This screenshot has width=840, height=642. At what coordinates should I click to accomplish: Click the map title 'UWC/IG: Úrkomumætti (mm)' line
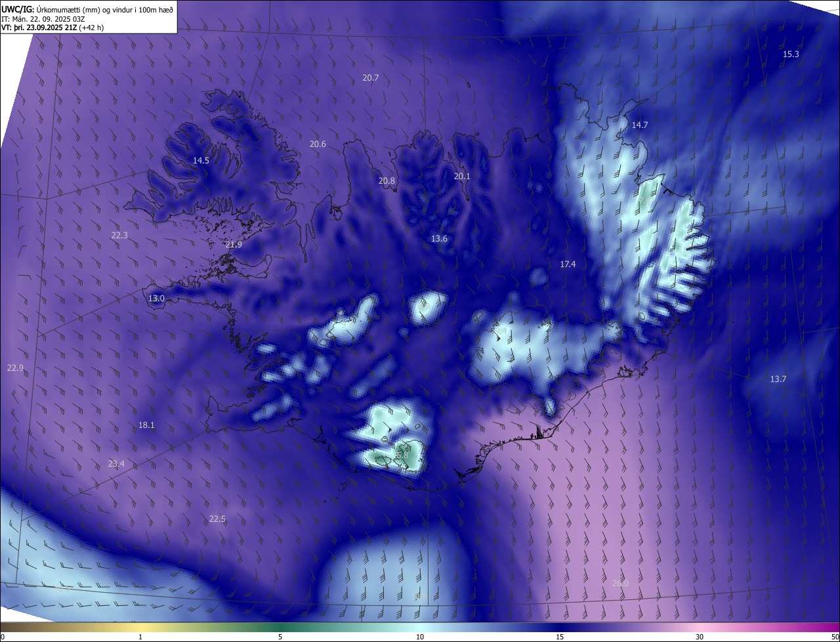87,9
